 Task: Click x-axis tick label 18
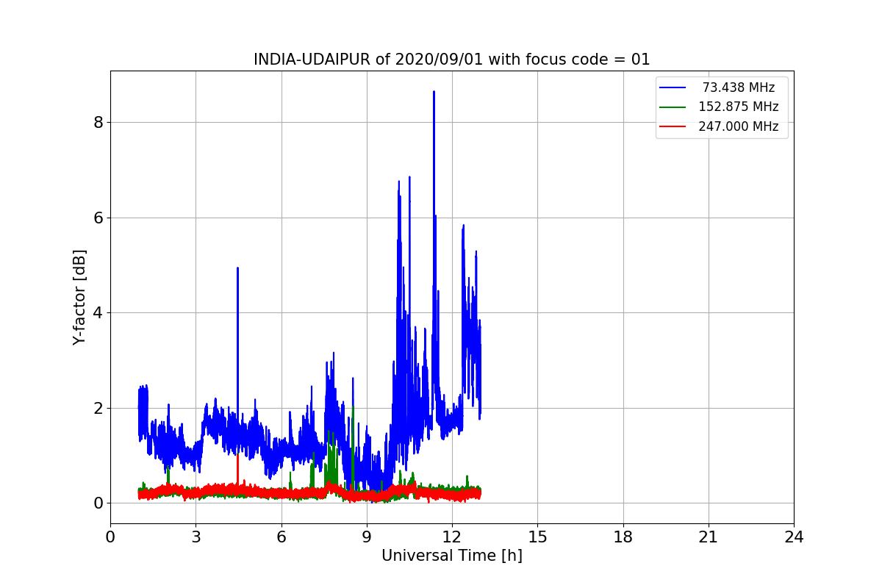coord(623,537)
